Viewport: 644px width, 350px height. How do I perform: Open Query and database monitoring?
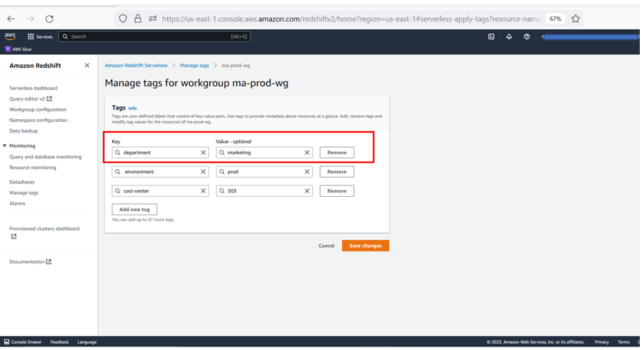click(46, 157)
